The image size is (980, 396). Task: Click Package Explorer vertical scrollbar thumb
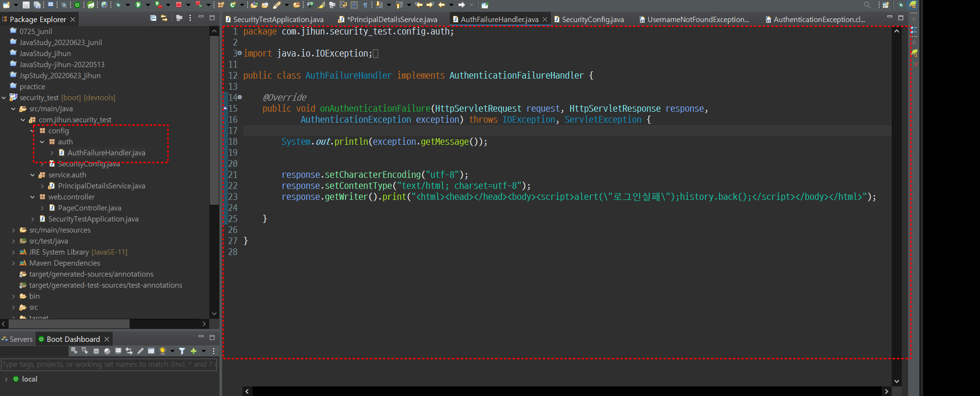(x=214, y=120)
